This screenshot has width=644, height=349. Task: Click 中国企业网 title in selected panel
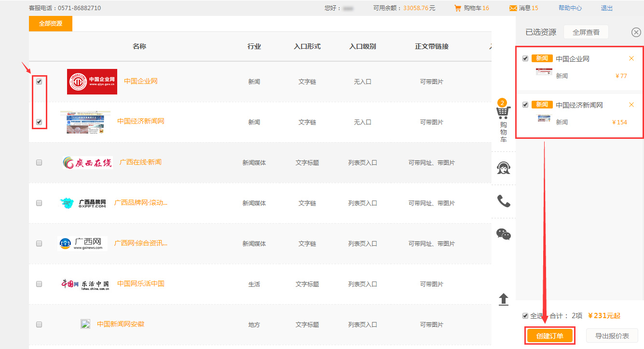point(573,59)
